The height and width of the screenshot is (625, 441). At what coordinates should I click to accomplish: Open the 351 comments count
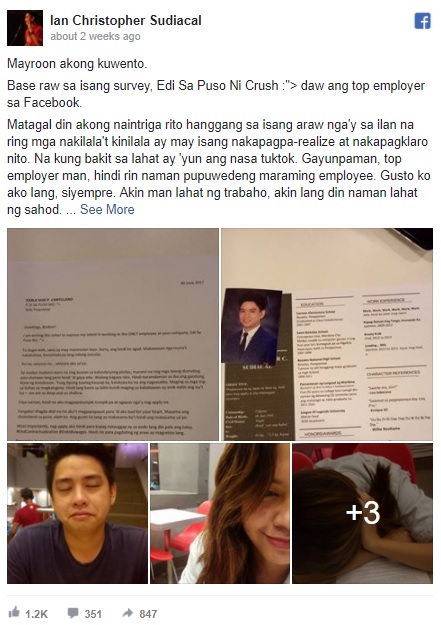coord(93,614)
